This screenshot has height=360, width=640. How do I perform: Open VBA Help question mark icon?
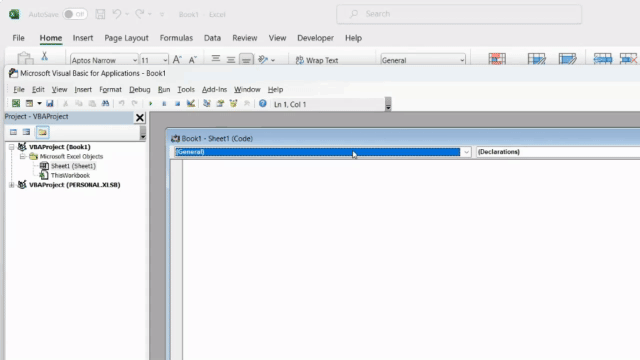coord(262,104)
